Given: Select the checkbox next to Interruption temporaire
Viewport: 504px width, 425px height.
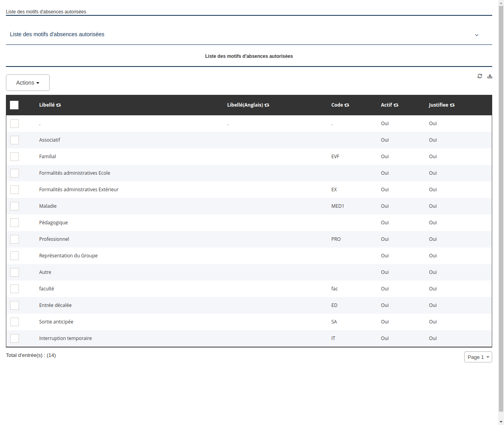Looking at the screenshot, I should (15, 338).
